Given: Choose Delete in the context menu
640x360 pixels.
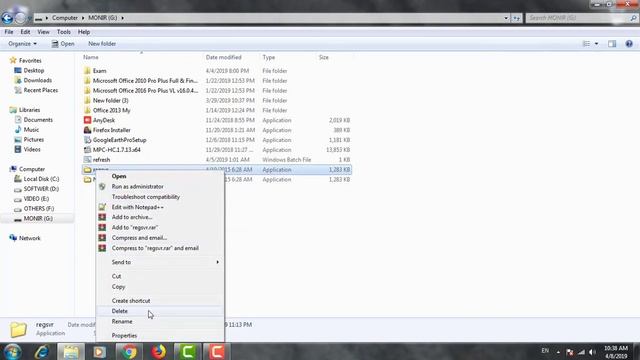Looking at the screenshot, I should pyautogui.click(x=160, y=311).
